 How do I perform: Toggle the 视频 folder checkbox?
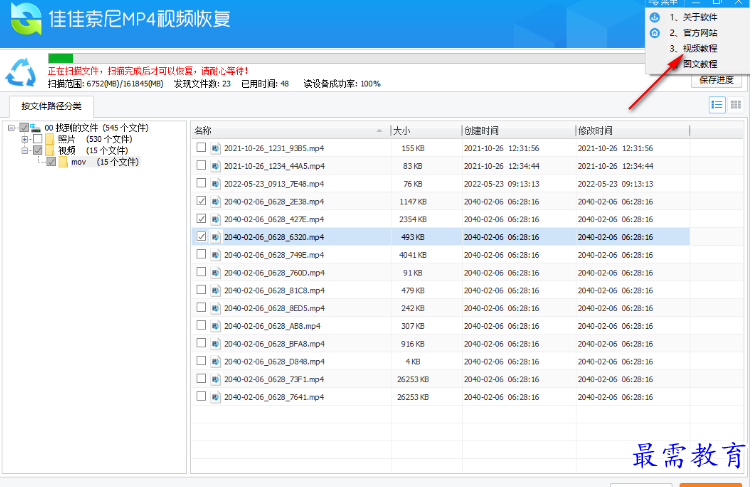pos(38,150)
